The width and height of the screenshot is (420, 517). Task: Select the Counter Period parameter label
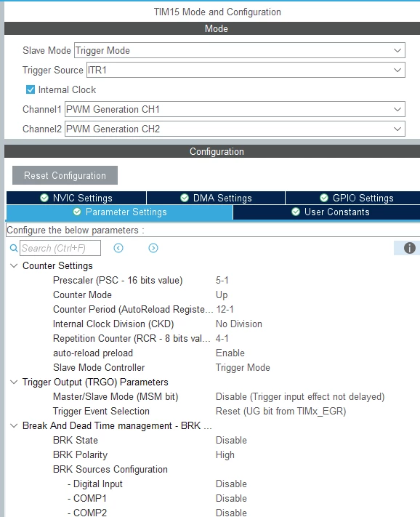point(133,309)
